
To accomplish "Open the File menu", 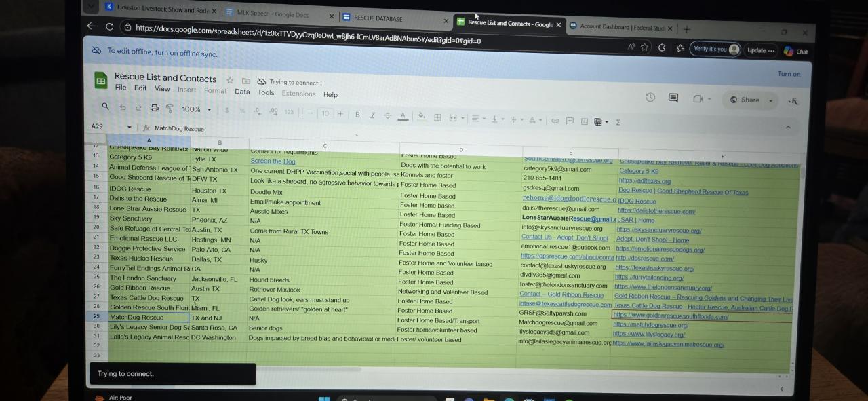I will (x=121, y=88).
